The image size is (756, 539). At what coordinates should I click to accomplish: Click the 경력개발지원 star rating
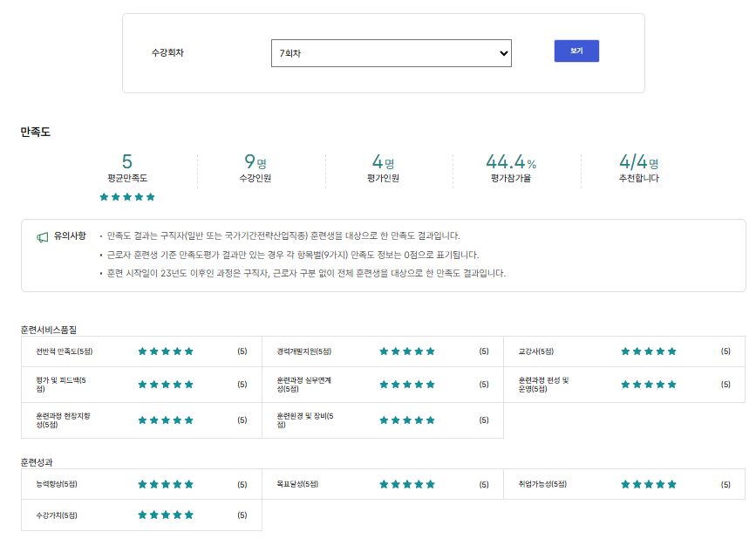(407, 351)
